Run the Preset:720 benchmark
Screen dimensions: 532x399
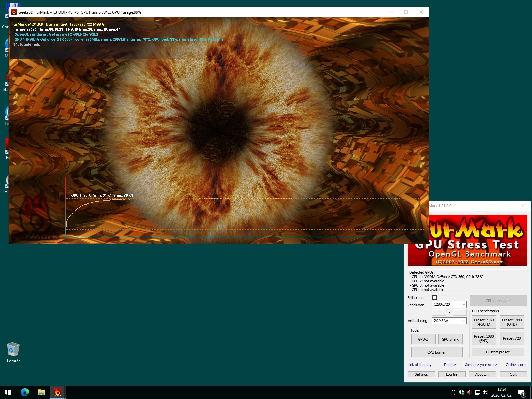[512, 338]
